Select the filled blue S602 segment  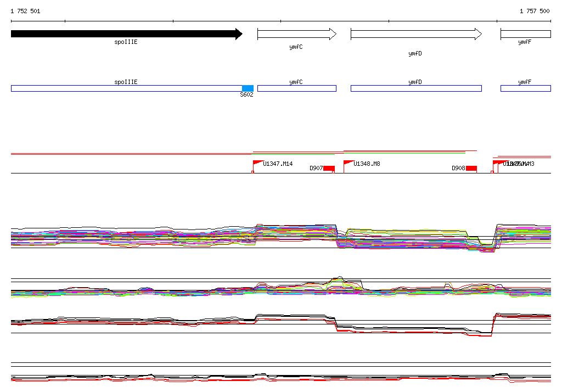click(x=248, y=88)
